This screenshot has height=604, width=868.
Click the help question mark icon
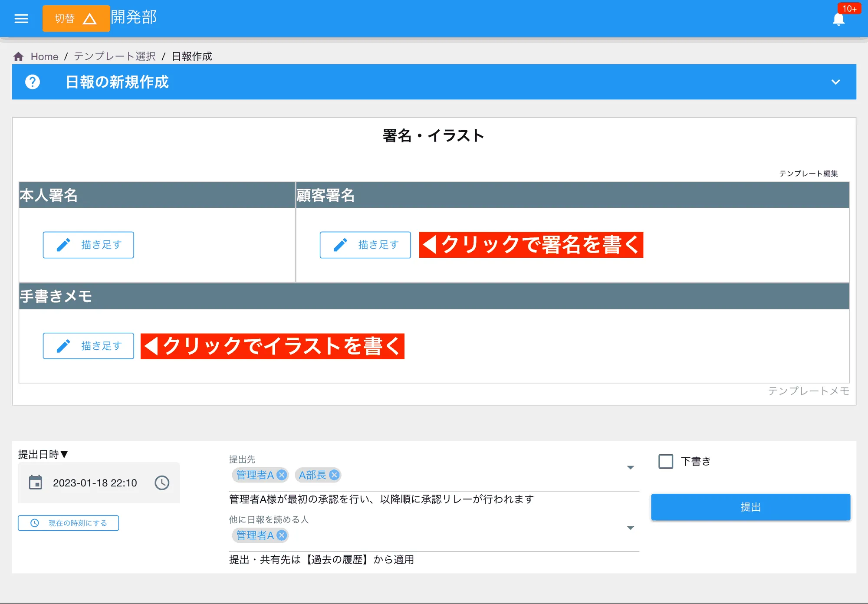33,82
